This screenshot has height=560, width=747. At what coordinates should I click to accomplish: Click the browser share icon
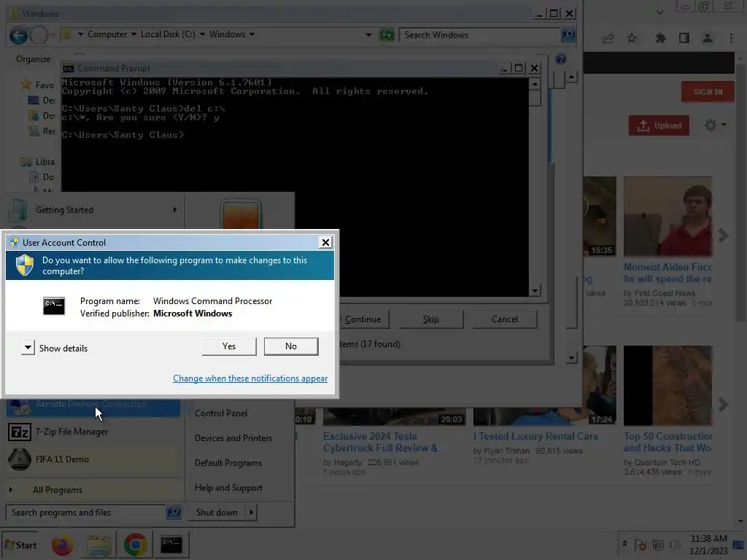click(608, 38)
